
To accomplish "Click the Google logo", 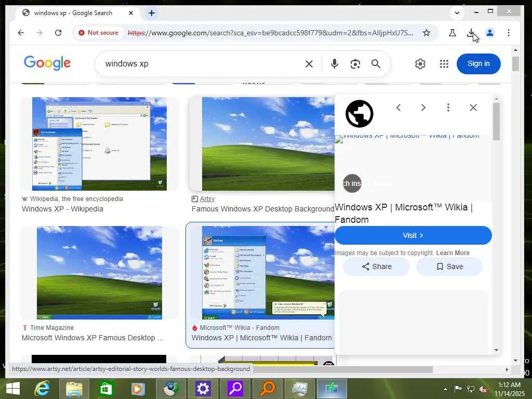I will 47,63.
